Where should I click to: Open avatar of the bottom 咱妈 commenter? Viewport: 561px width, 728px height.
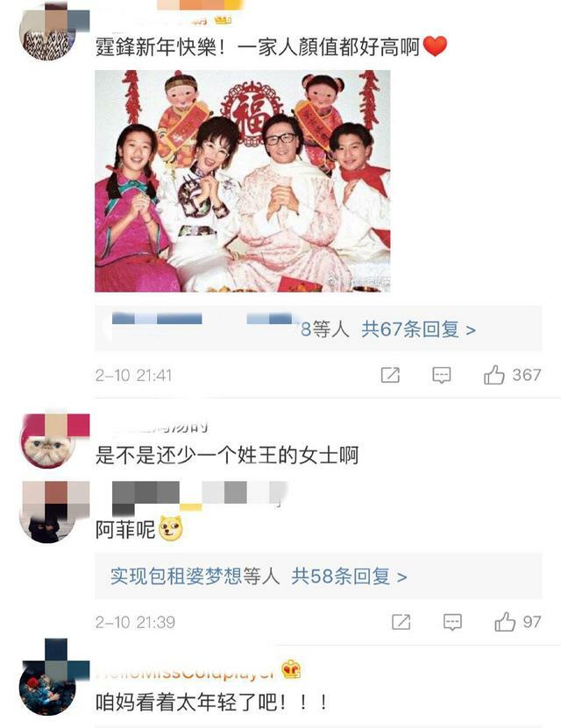pos(47,688)
